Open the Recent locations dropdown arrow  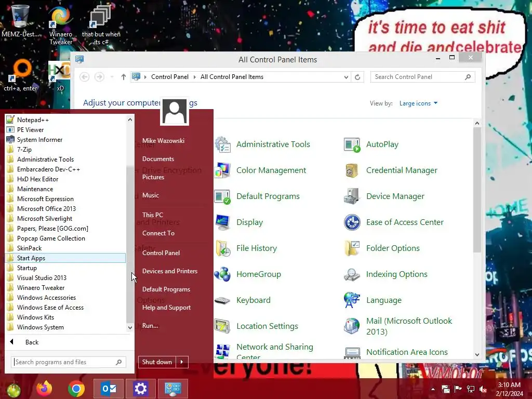(112, 77)
